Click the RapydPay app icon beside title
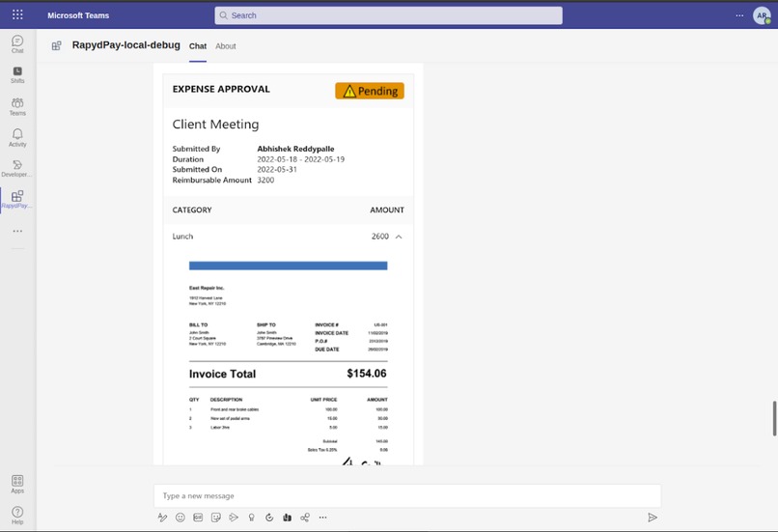Viewport: 778px width, 532px height. [x=57, y=45]
